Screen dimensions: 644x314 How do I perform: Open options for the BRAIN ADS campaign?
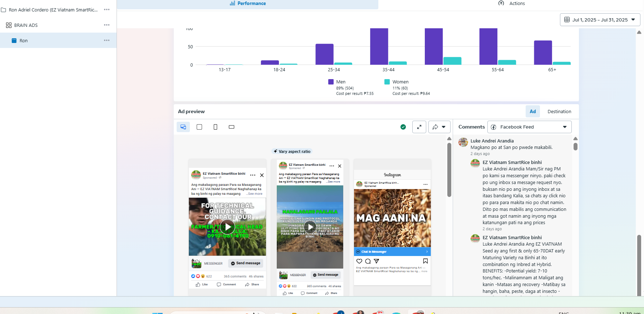pyautogui.click(x=107, y=25)
